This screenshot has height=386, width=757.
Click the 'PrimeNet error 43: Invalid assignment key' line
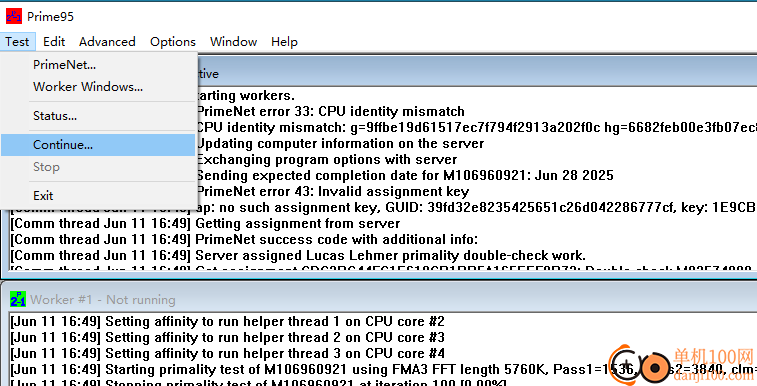[x=333, y=192]
